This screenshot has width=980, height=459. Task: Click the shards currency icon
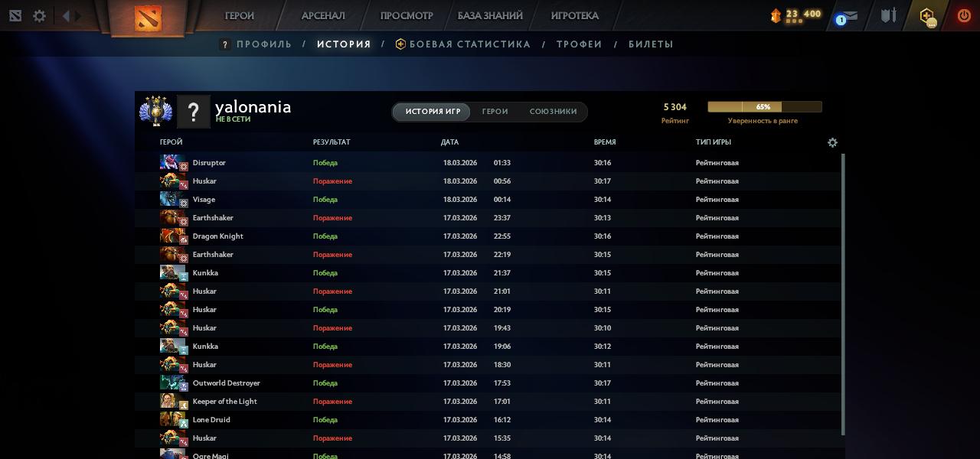tap(776, 15)
